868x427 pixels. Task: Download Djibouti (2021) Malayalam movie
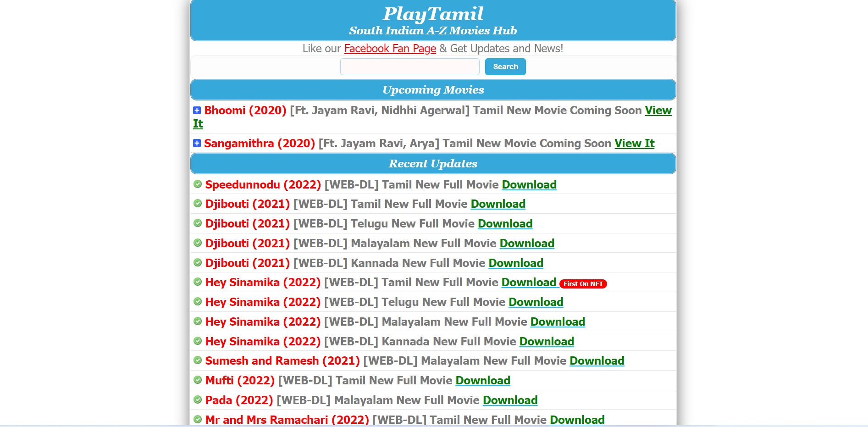click(x=527, y=244)
